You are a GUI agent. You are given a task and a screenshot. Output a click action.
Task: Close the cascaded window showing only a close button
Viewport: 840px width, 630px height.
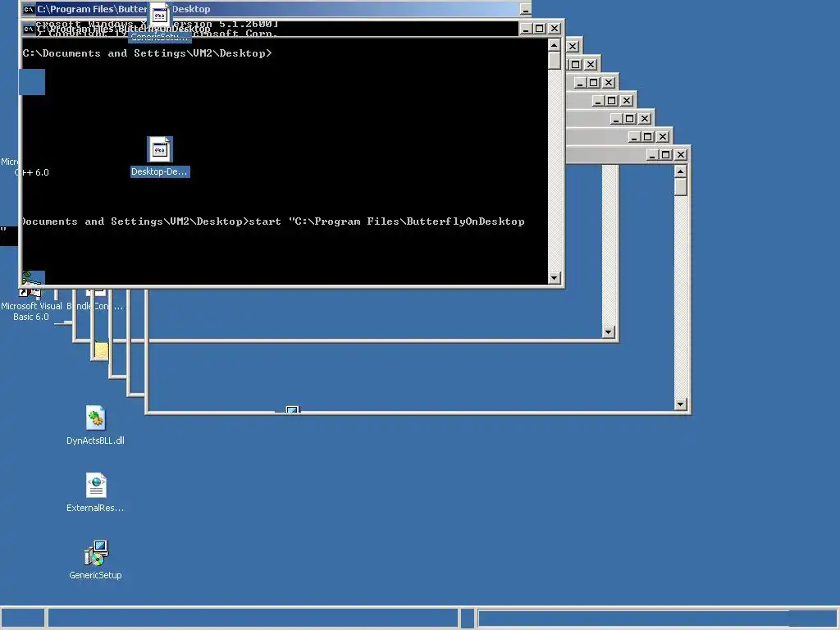click(573, 46)
